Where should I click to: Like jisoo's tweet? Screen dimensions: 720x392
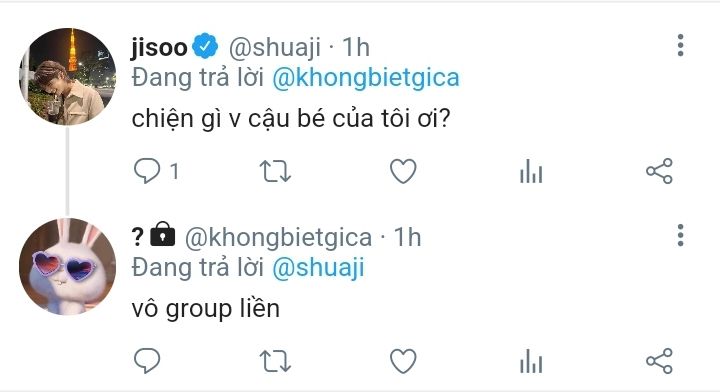pos(403,171)
